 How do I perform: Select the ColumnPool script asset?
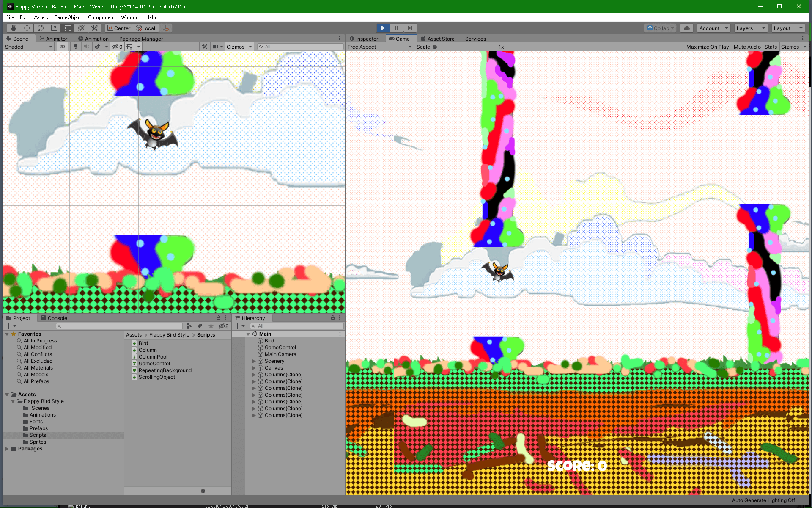[153, 357]
